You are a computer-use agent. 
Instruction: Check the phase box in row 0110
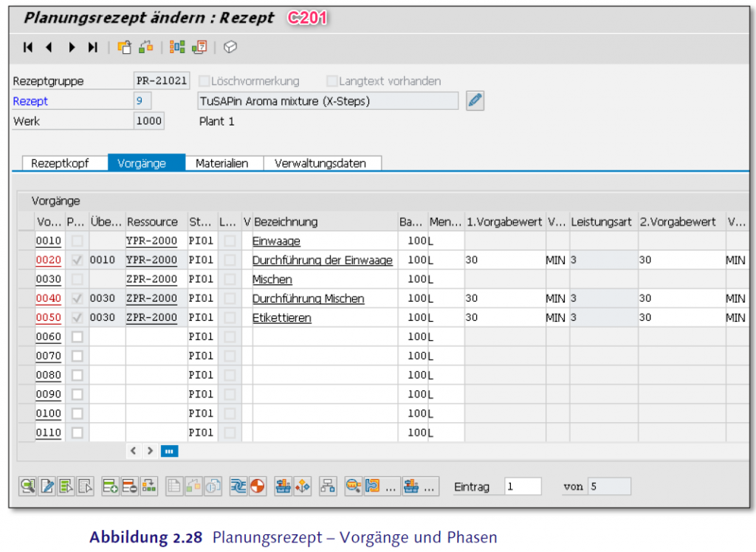(x=77, y=433)
